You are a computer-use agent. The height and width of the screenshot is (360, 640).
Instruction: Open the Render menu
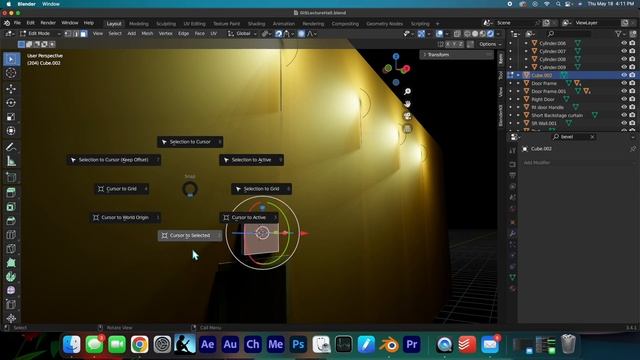click(48, 23)
